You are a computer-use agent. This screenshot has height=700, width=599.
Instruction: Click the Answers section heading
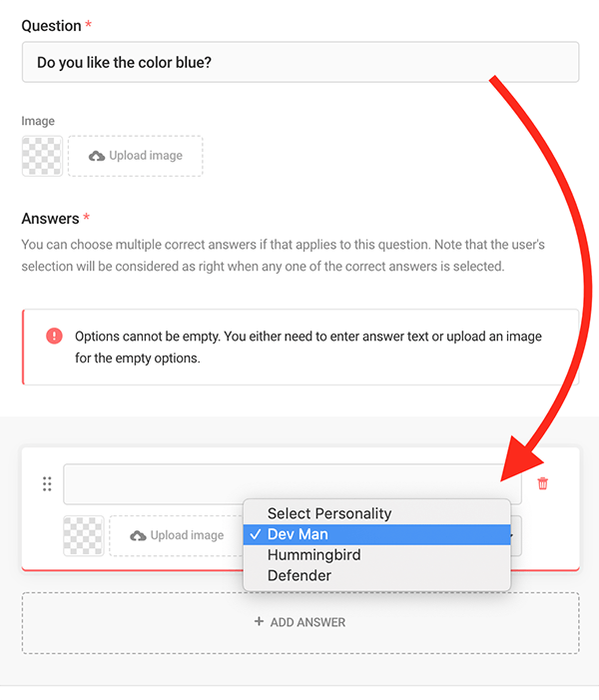pyautogui.click(x=50, y=219)
